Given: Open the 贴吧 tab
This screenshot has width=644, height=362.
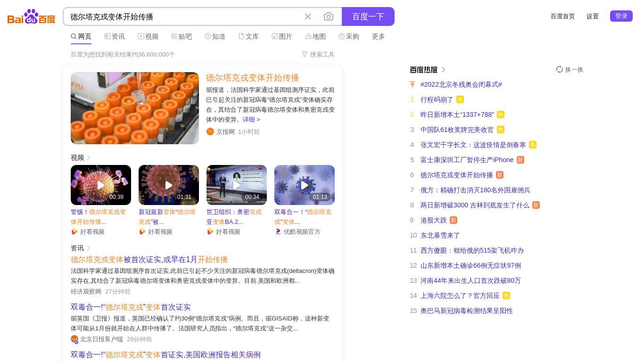Looking at the screenshot, I should coord(182,36).
